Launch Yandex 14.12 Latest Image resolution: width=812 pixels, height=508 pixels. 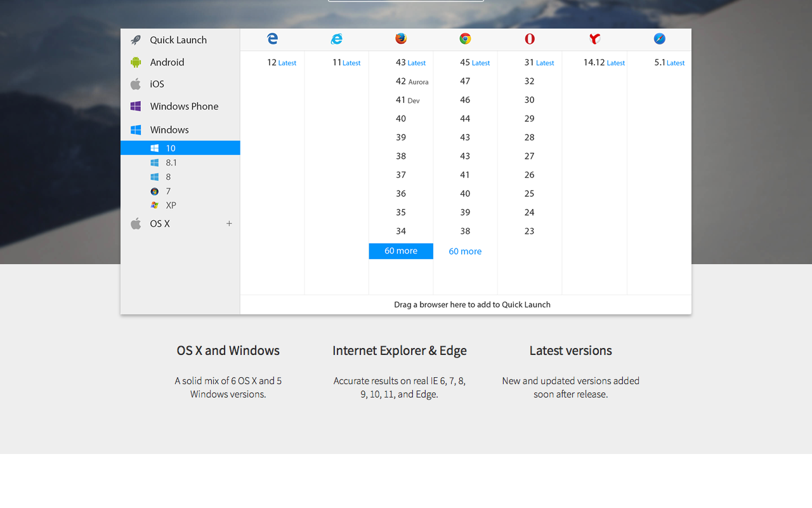[x=604, y=62]
